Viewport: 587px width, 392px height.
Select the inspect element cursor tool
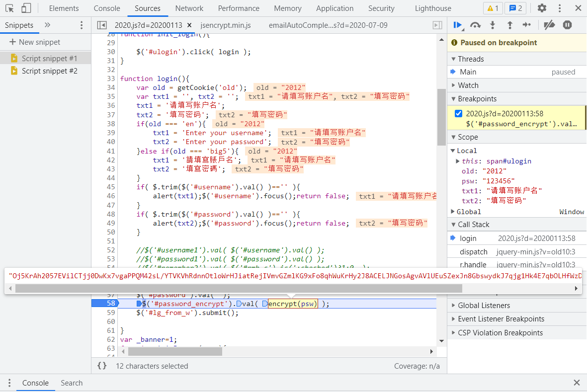(8, 8)
